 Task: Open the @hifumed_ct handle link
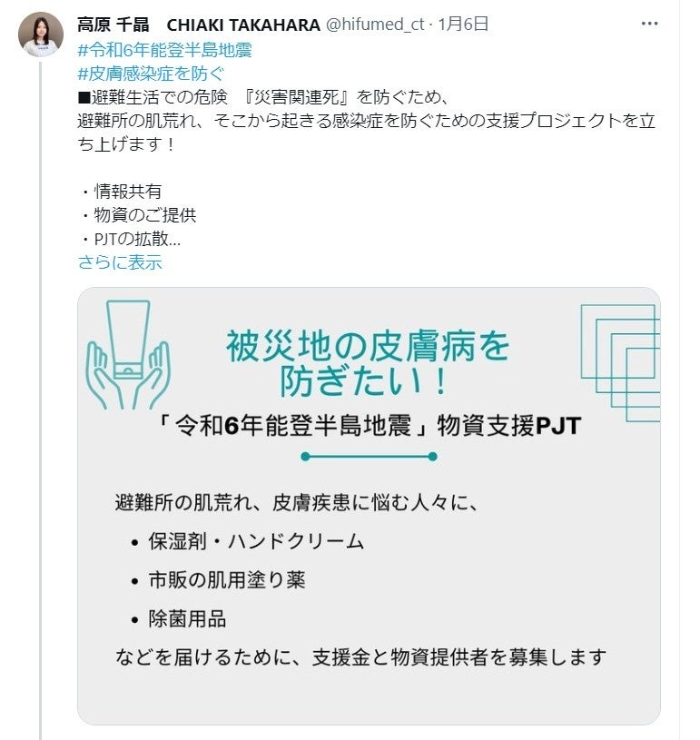[x=375, y=25]
